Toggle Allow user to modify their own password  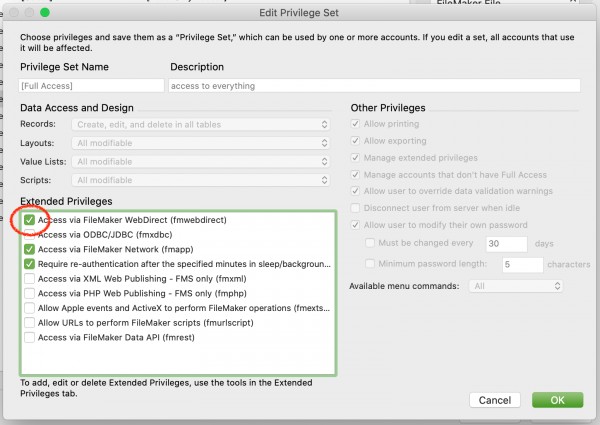(355, 225)
